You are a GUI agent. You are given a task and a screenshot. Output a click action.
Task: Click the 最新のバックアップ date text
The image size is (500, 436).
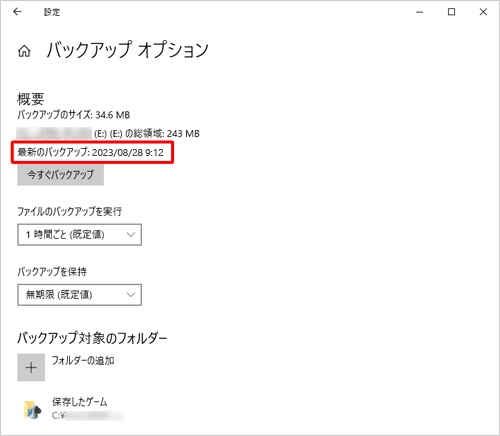90,152
